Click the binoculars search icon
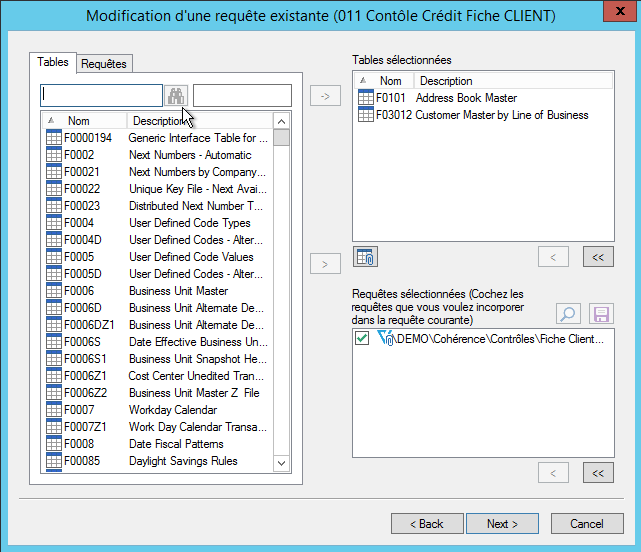The height and width of the screenshot is (552, 641). point(175,95)
